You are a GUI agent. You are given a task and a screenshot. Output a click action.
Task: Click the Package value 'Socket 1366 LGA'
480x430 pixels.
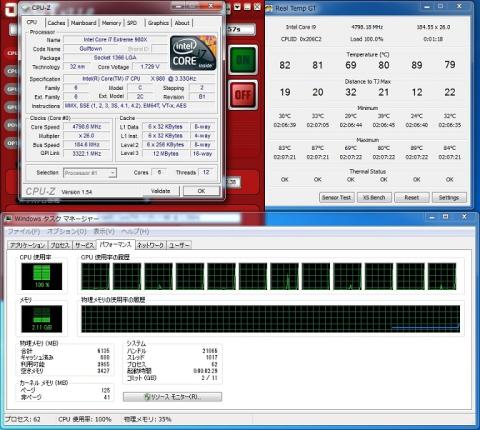115,58
